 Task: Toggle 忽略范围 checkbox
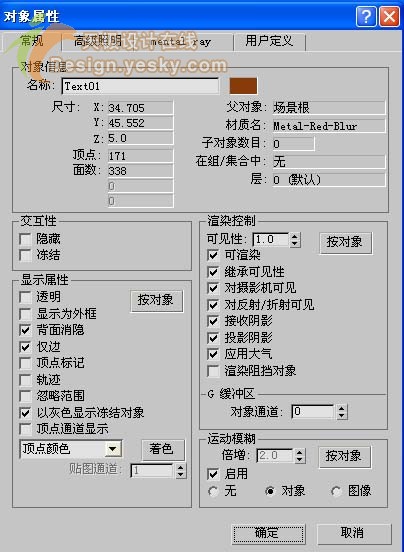[x=26, y=396]
